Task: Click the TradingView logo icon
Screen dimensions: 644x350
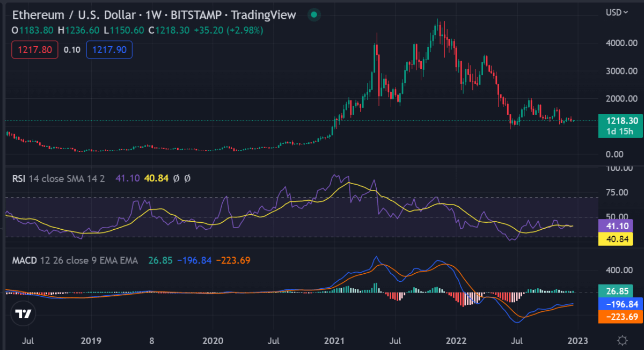Action: pyautogui.click(x=23, y=314)
